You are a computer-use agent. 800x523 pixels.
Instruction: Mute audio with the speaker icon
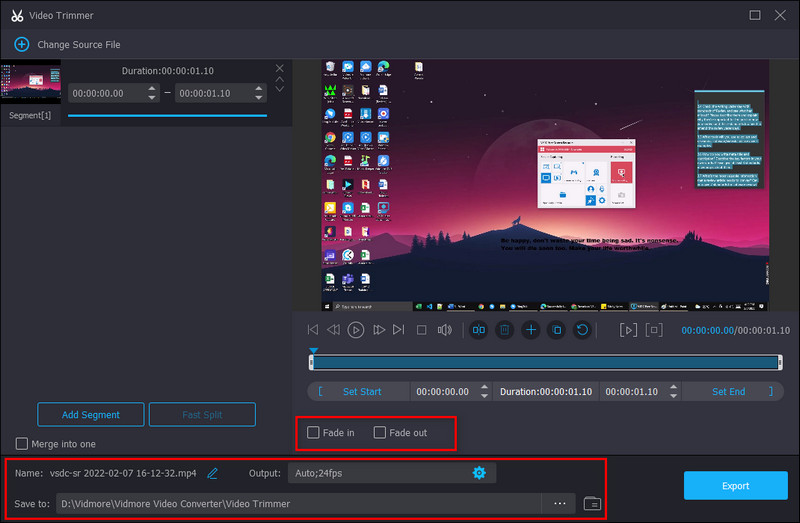coord(445,330)
